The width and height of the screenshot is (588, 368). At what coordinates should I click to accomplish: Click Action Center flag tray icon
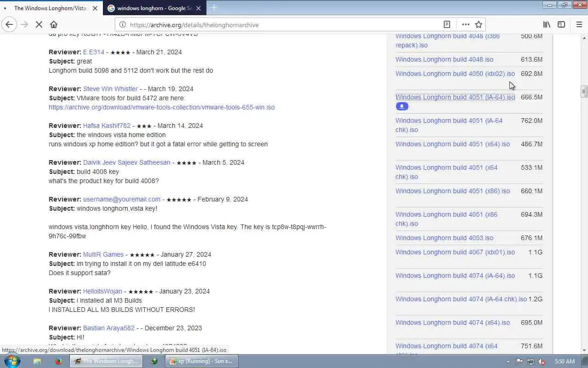(519, 362)
